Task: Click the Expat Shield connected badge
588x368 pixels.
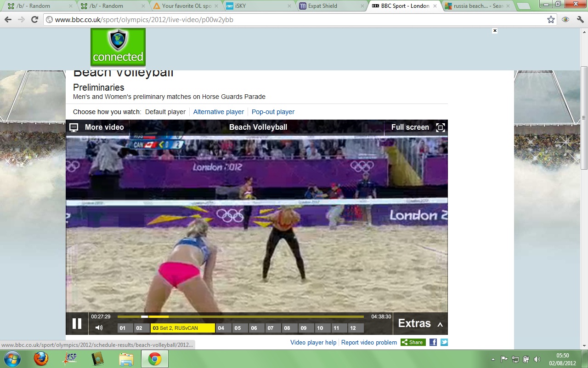Action: pos(118,47)
